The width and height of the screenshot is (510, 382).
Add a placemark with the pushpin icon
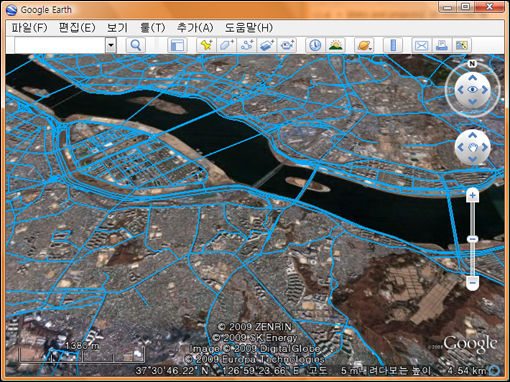pyautogui.click(x=206, y=45)
